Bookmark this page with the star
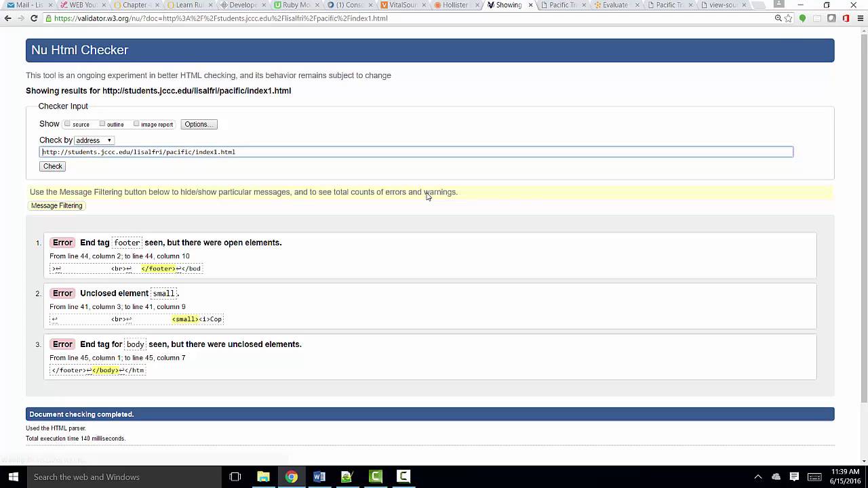 point(788,18)
